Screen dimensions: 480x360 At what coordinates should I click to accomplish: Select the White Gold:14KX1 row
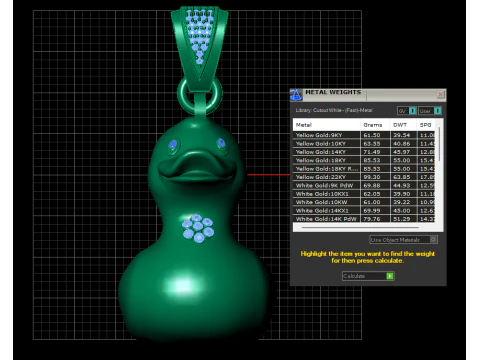pos(365,210)
